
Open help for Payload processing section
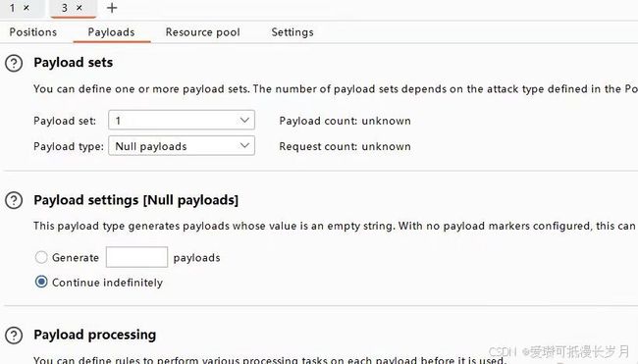point(14,336)
